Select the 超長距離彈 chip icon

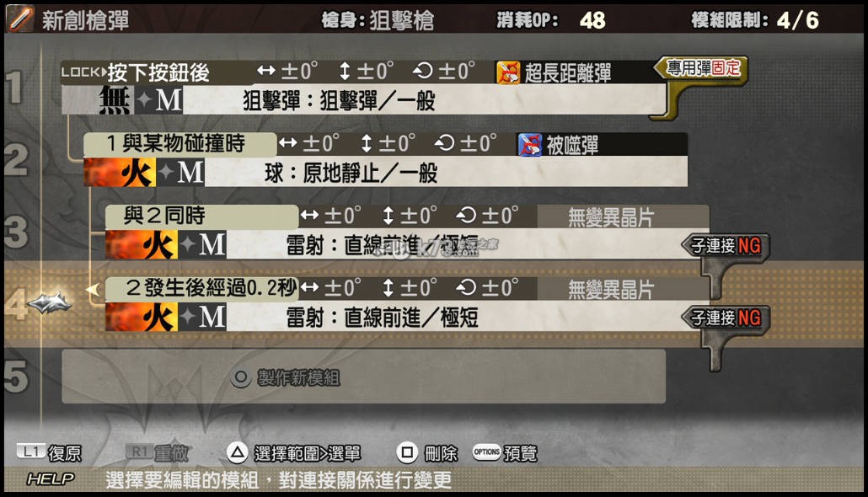[507, 72]
